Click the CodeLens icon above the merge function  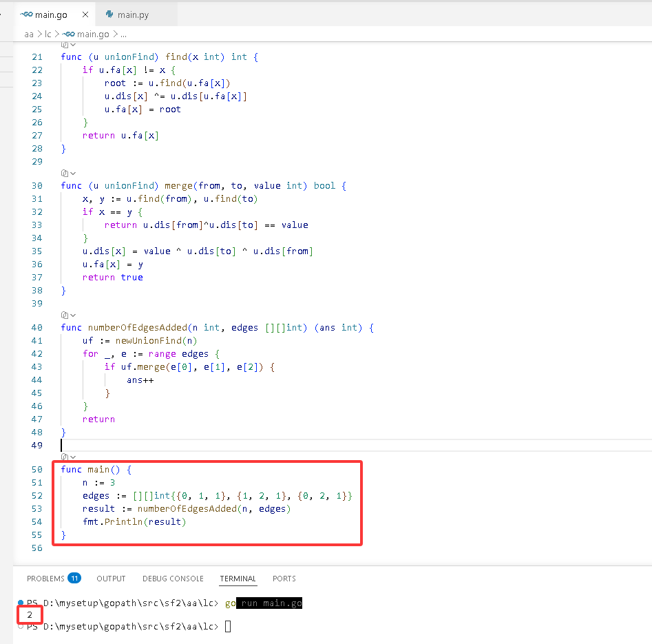click(65, 173)
